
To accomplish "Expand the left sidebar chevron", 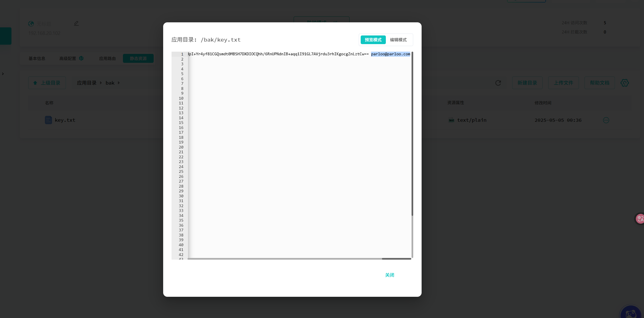I will tap(3, 74).
